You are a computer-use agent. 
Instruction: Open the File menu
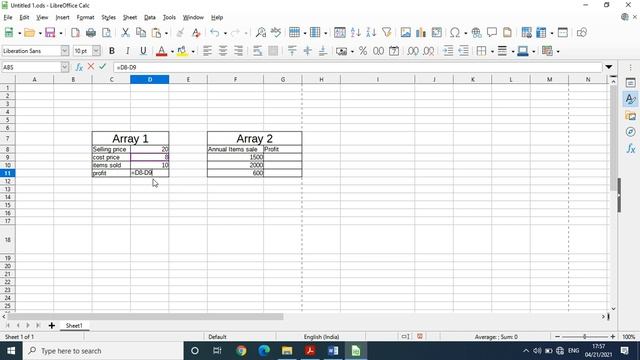pos(8,18)
